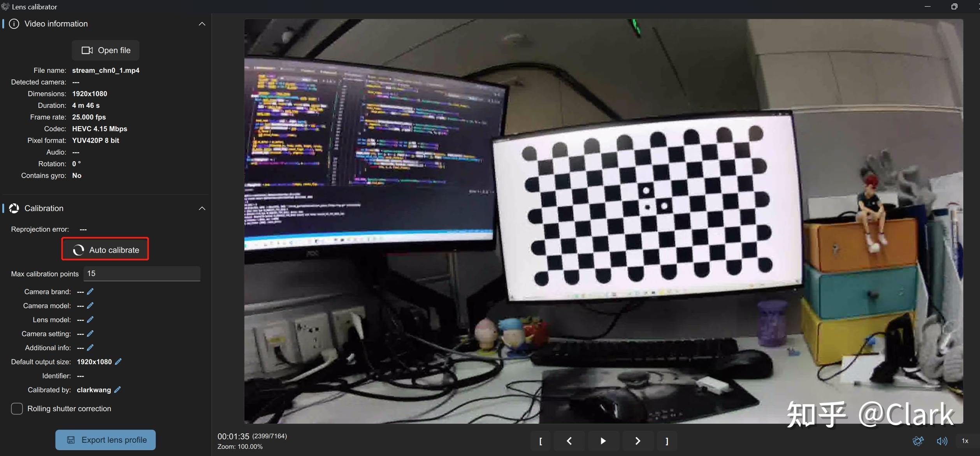Edit the Lens model pencil icon

[x=90, y=320]
